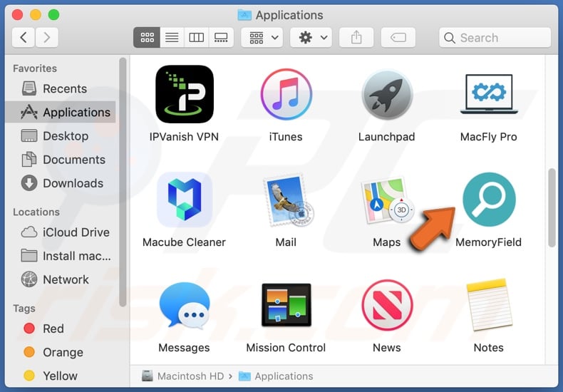
Task: Select the Notes app icon
Action: coord(489,305)
